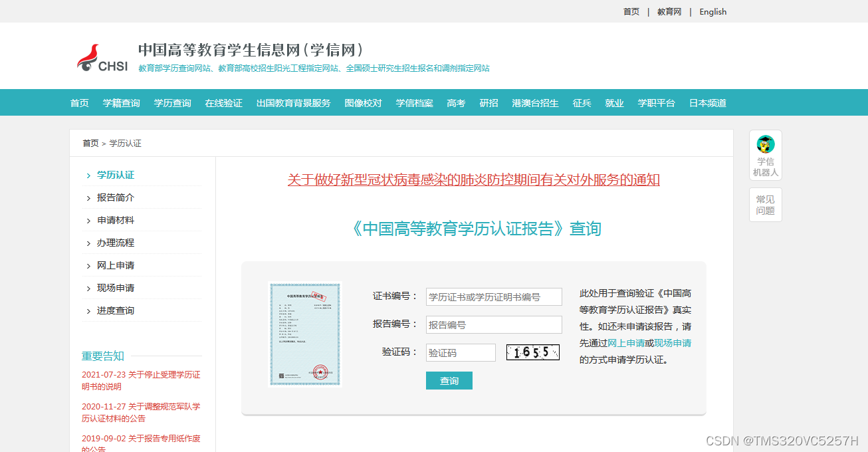Click the 首页 link in the top utility bar
Viewport: 868px width, 452px height.
coord(631,12)
